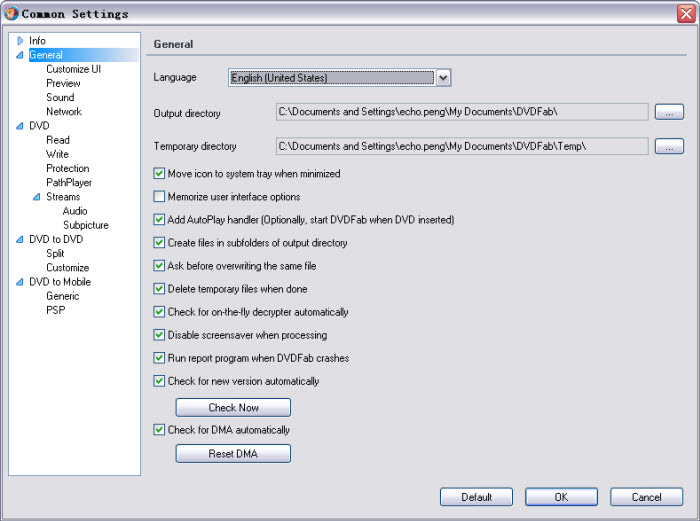Open the Write settings page
The height and width of the screenshot is (521, 700).
(58, 154)
